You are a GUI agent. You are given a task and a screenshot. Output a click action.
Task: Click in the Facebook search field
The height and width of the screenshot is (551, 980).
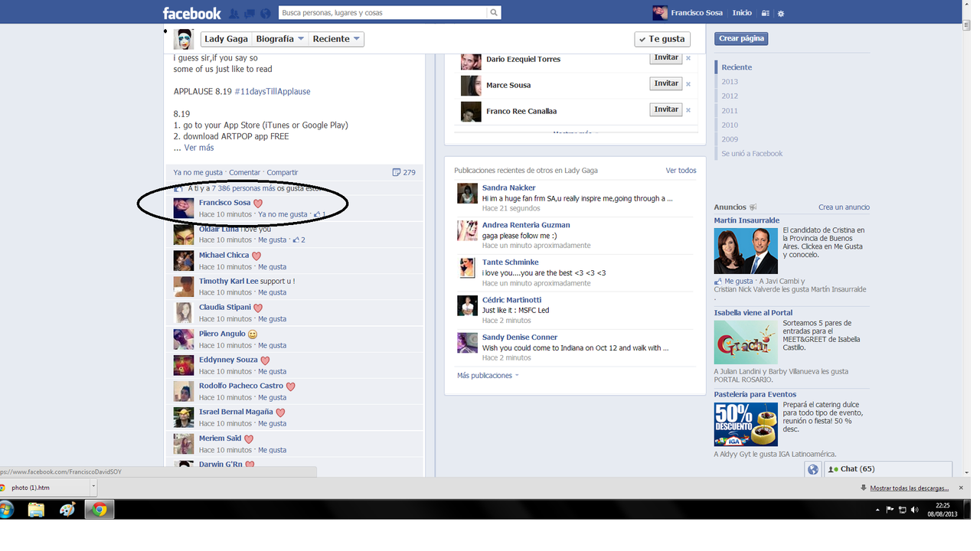click(x=383, y=13)
